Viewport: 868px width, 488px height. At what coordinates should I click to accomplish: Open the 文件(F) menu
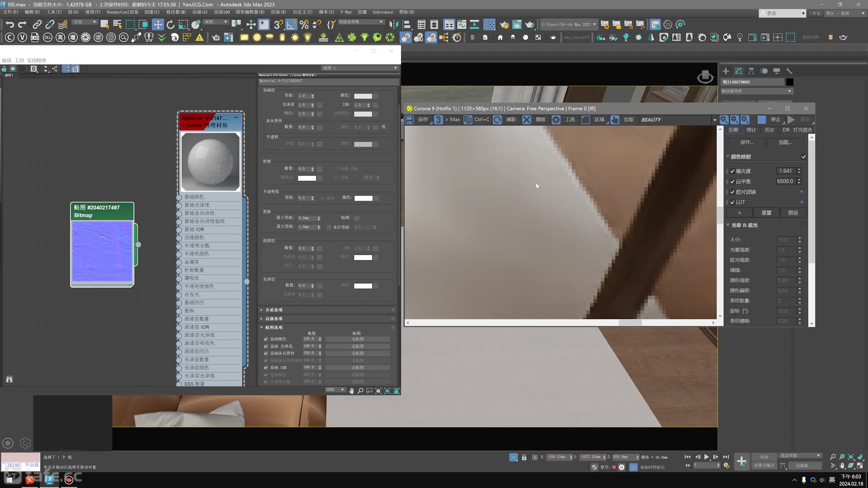11,12
